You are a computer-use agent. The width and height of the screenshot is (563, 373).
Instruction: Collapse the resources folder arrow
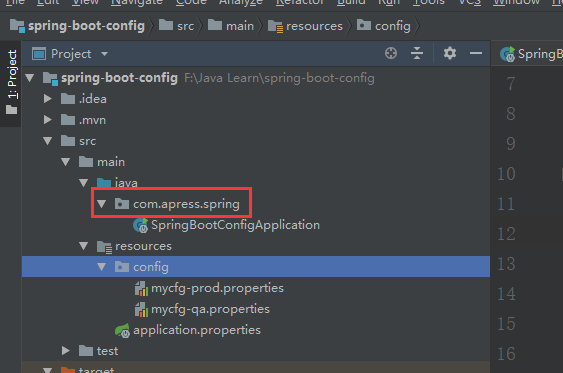click(84, 246)
